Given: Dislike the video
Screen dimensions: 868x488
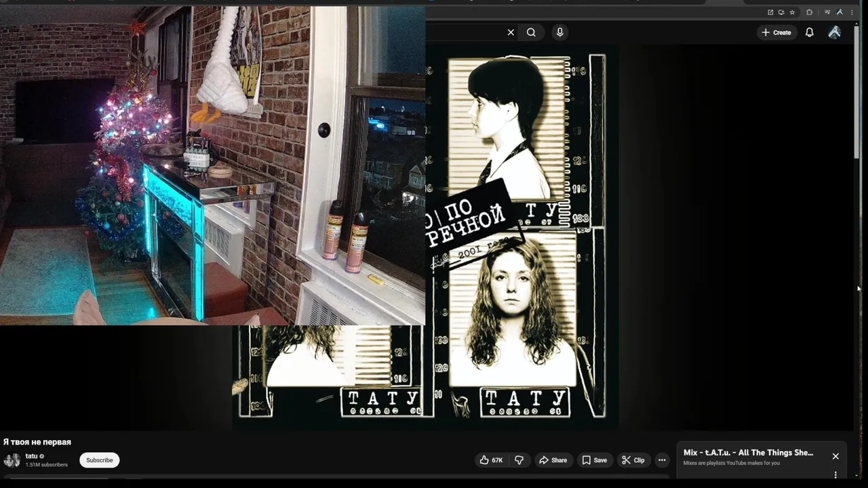Looking at the screenshot, I should tap(519, 460).
